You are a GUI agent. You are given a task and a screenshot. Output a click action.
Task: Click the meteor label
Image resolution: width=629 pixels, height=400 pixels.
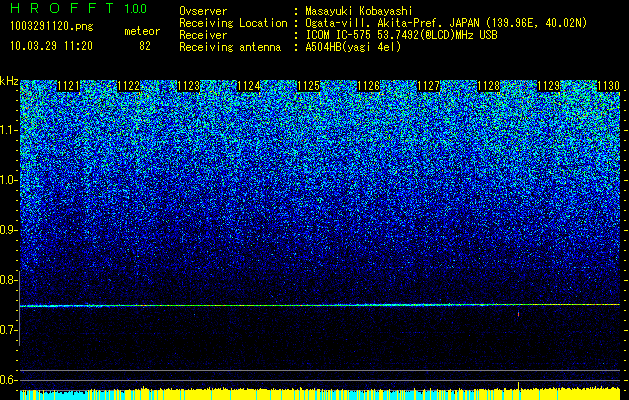coord(142,31)
